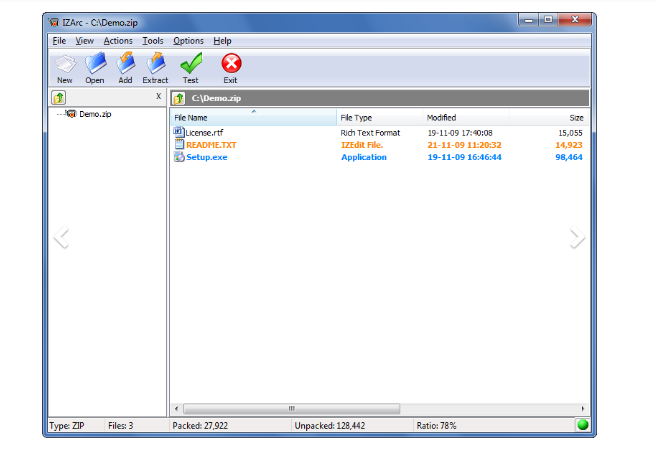The width and height of the screenshot is (657, 461).
Task: Minimize the IZArc window
Action: 529,20
